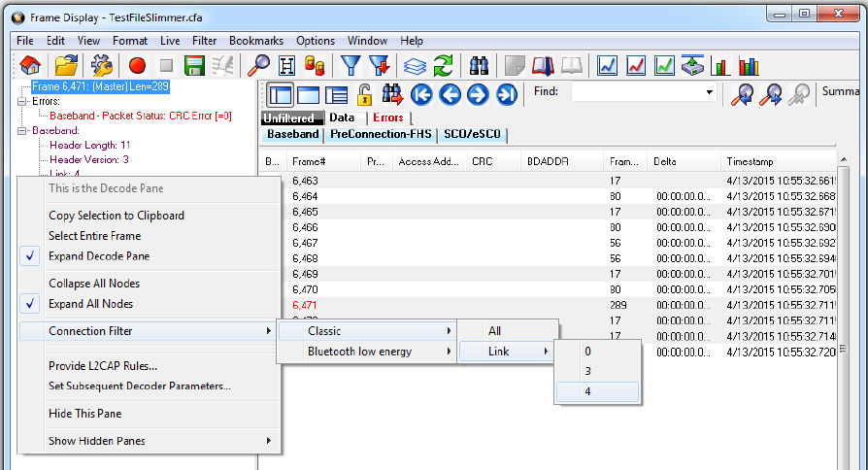The image size is (868, 470).
Task: Click the green save disk icon
Action: pyautogui.click(x=194, y=66)
